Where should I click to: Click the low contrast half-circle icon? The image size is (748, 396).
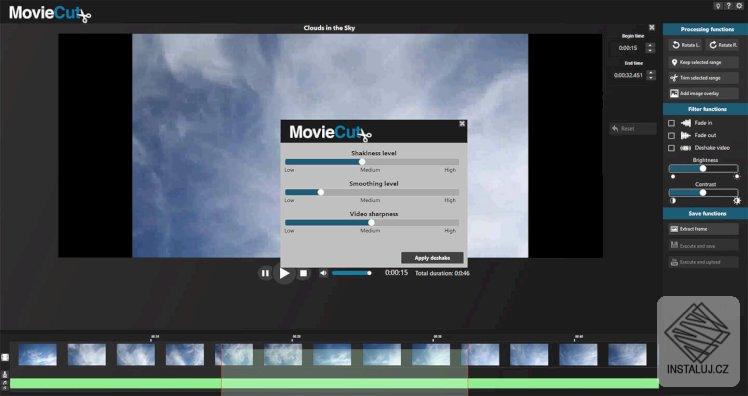point(673,200)
